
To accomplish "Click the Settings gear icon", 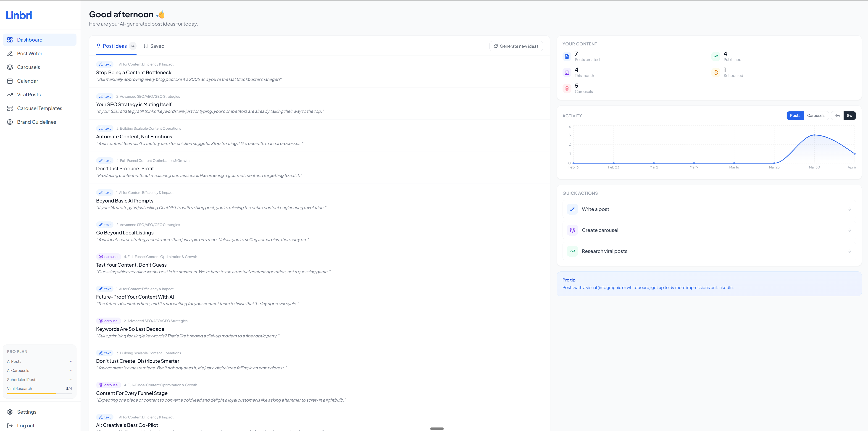I will pos(10,412).
